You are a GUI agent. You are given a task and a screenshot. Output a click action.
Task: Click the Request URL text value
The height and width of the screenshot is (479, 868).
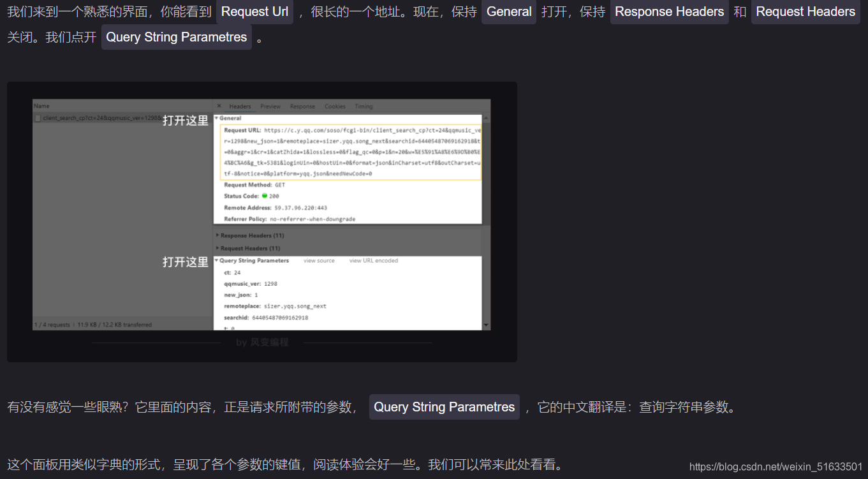click(x=351, y=152)
